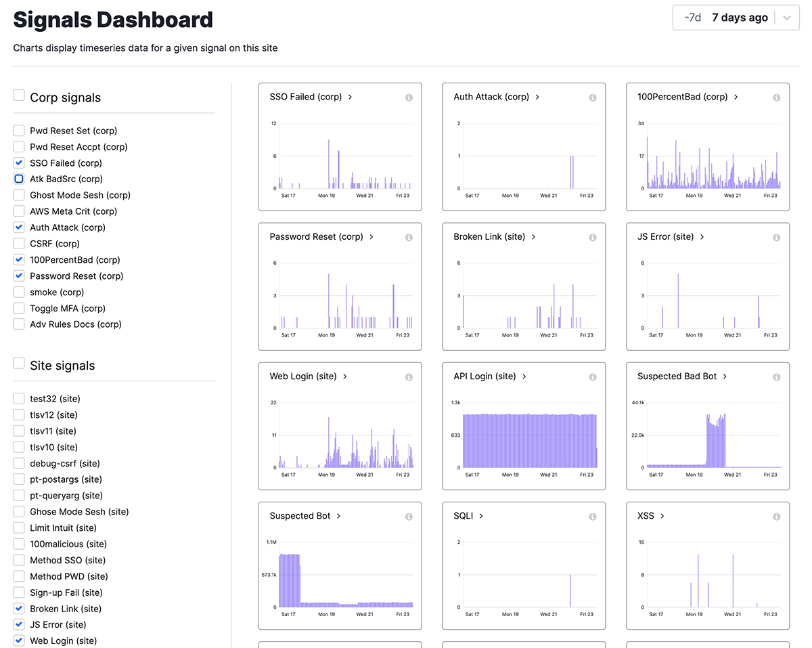Expand the JS Error (site) chart chevron

click(x=702, y=237)
